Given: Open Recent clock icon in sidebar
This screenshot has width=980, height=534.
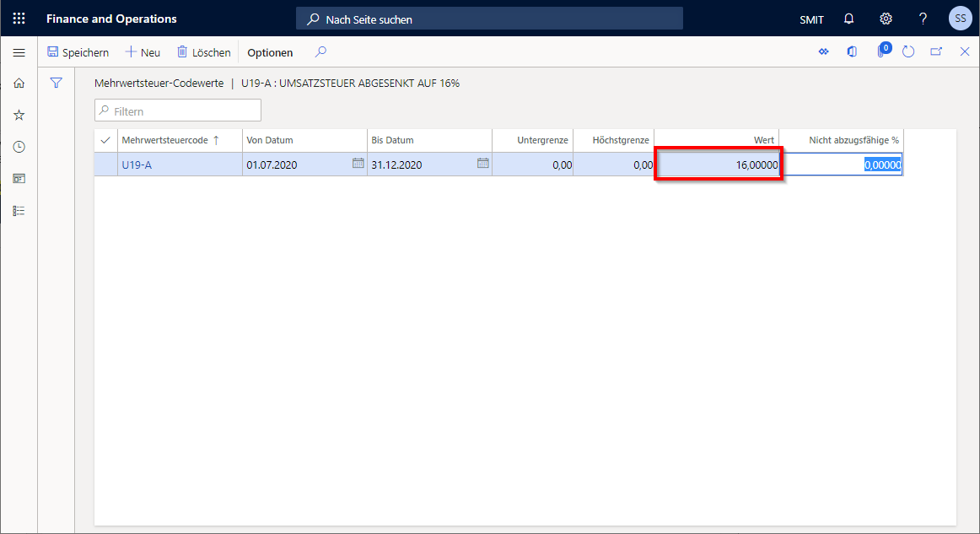Looking at the screenshot, I should click(x=19, y=147).
